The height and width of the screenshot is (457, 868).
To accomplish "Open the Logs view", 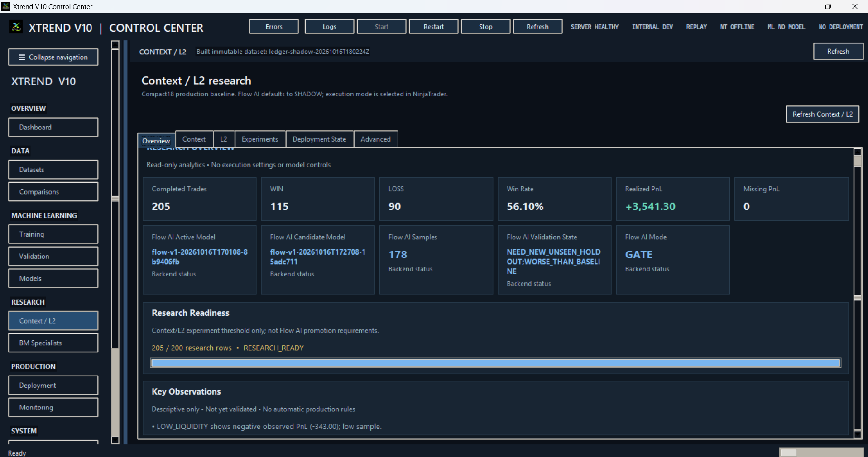I will [x=329, y=27].
